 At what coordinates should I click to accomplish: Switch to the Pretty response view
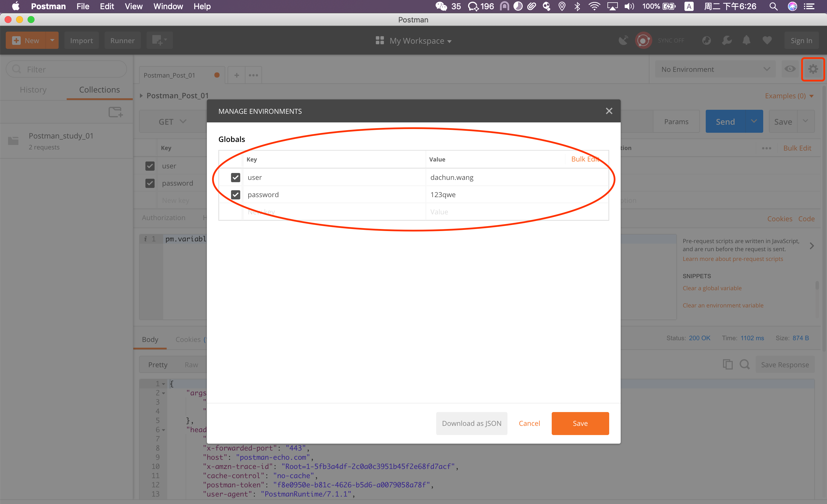158,364
